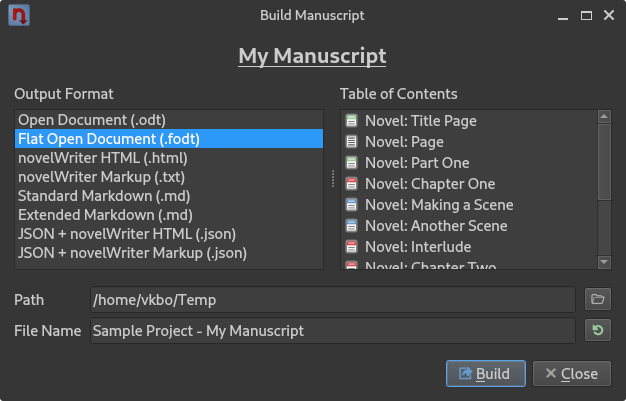
Task: Click the red icon beside Novel: Chapter One
Action: [351, 184]
